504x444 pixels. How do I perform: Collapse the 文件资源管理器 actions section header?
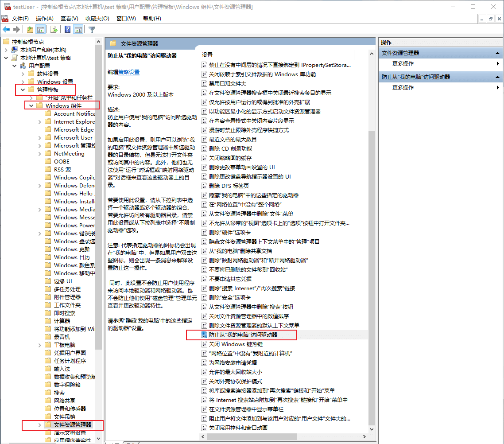(499, 53)
